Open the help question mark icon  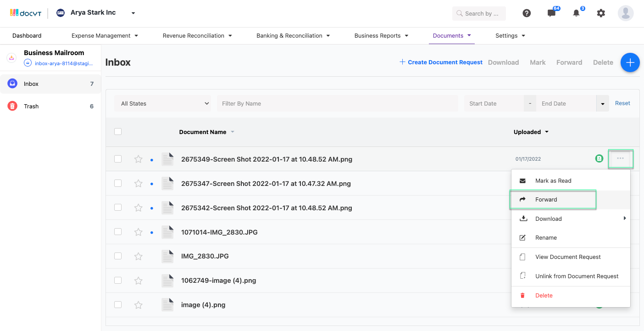point(527,13)
